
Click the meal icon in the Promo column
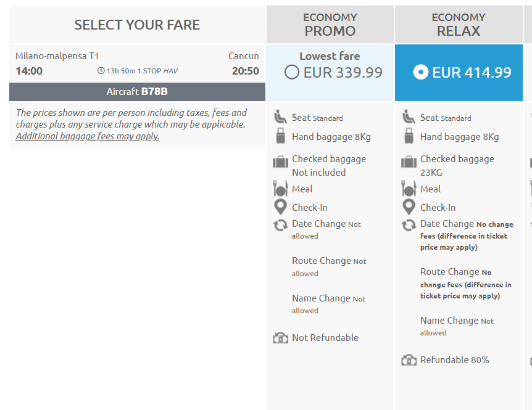pos(280,189)
